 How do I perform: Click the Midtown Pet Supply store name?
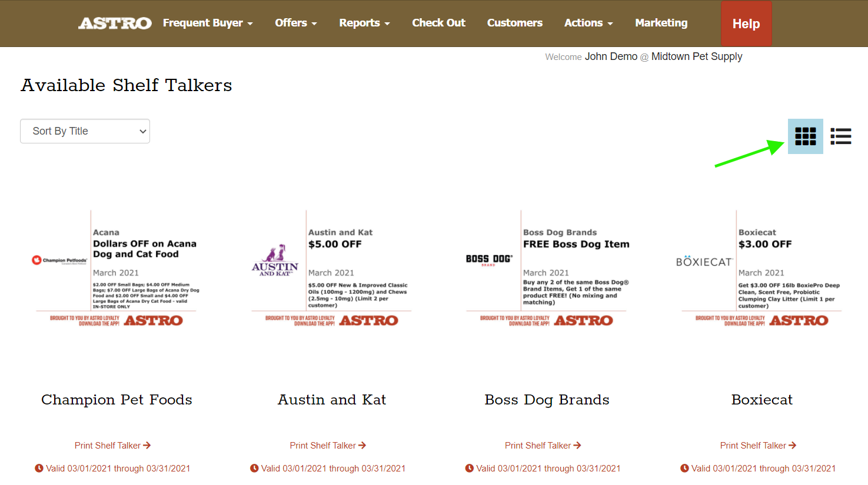[697, 56]
